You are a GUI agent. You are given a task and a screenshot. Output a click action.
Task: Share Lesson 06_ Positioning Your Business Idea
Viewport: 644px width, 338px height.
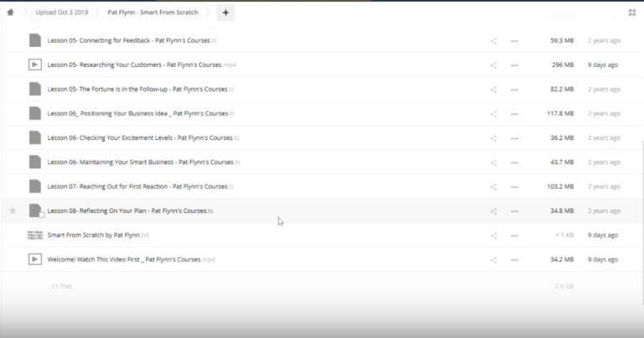tap(493, 114)
